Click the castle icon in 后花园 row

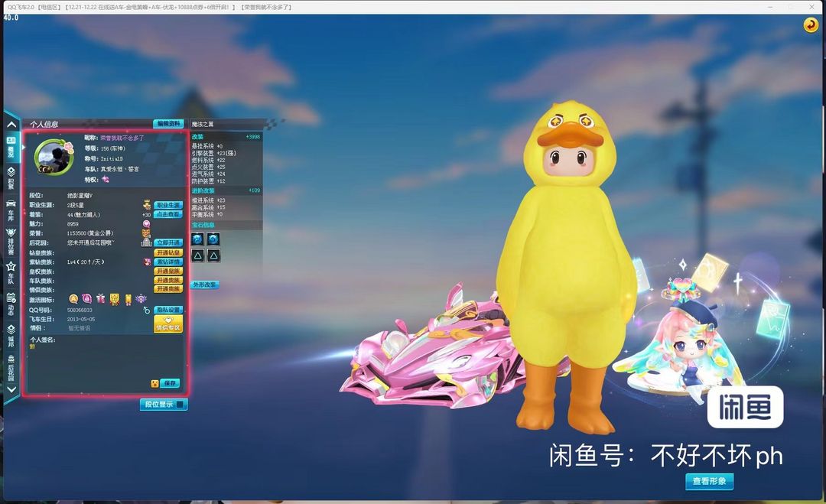click(146, 242)
